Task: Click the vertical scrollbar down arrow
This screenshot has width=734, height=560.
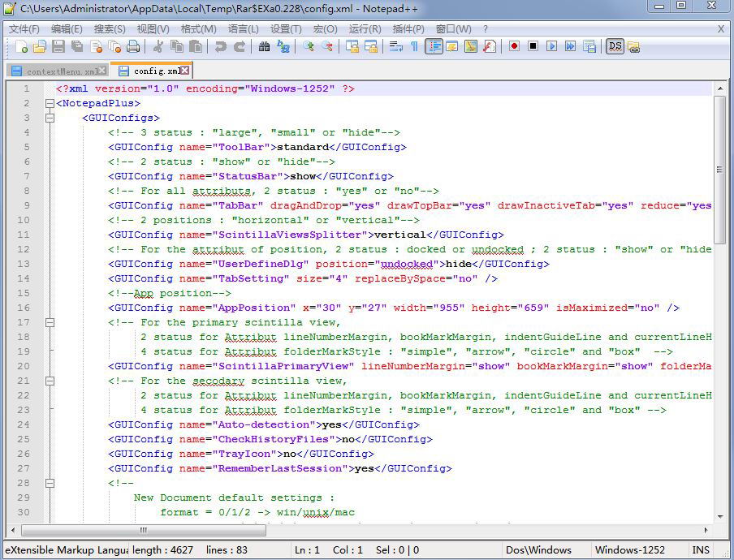Action: pos(720,517)
